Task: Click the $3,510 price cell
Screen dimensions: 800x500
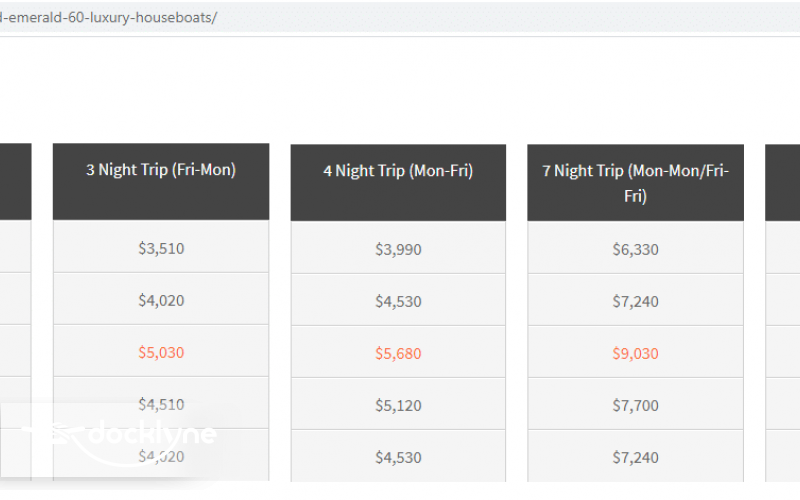Action: click(161, 248)
